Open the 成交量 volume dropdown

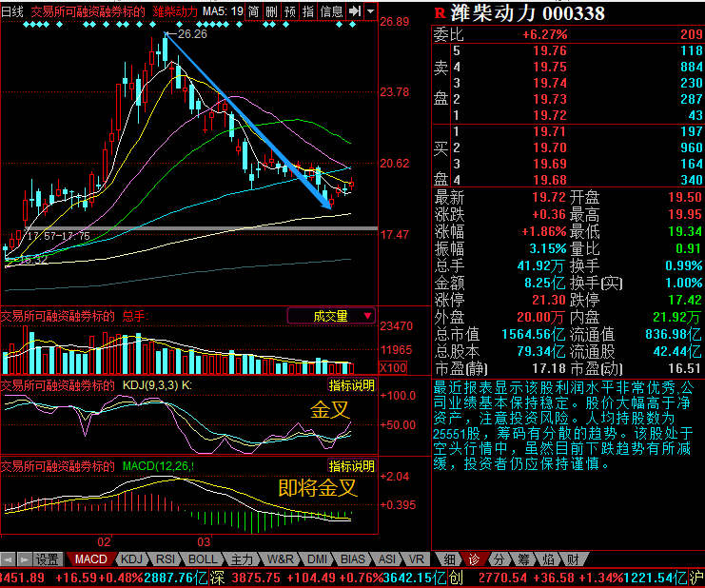pos(331,316)
